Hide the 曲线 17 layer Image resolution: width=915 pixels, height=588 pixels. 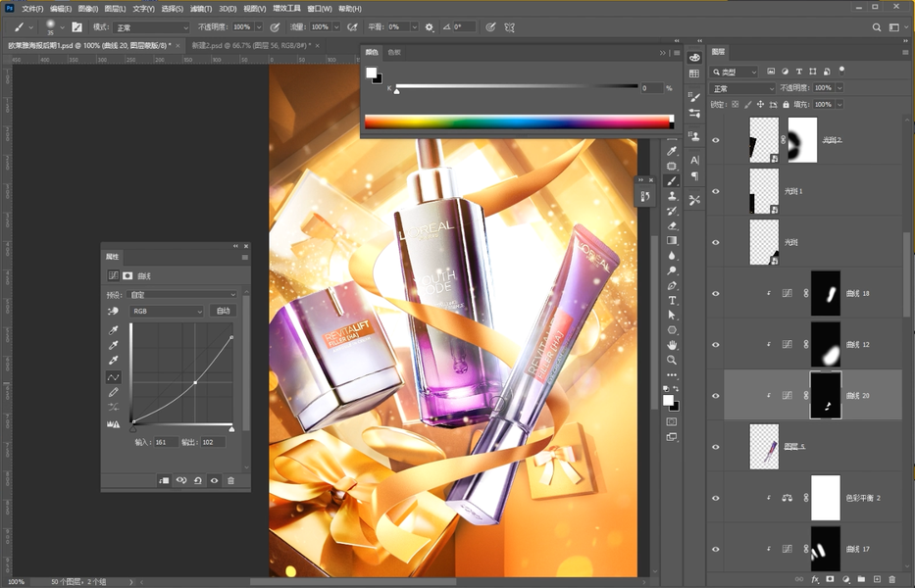point(716,549)
